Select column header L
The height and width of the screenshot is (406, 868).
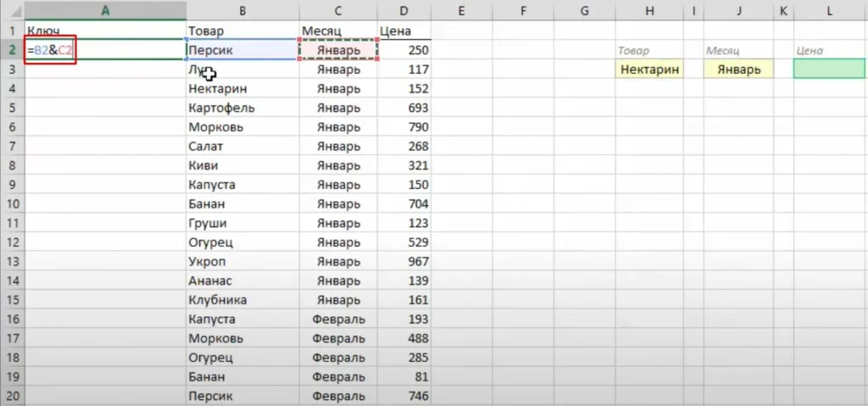tap(829, 10)
